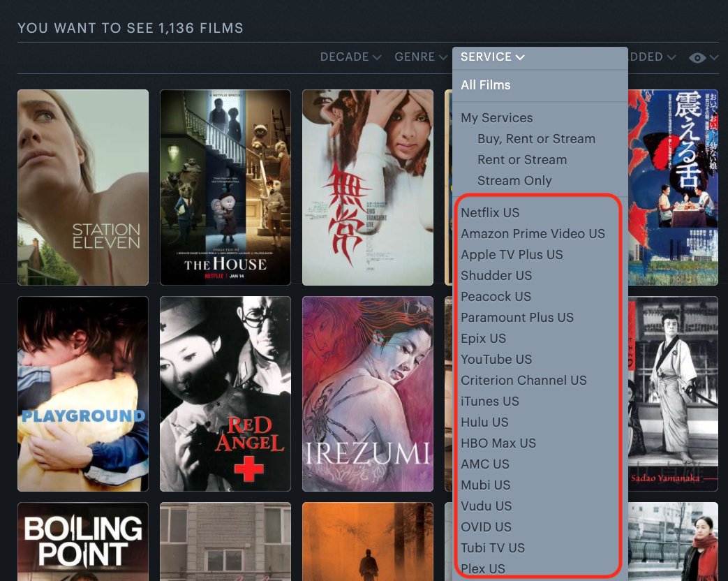The width and height of the screenshot is (728, 581).
Task: Open The House film poster
Action: coord(225,187)
